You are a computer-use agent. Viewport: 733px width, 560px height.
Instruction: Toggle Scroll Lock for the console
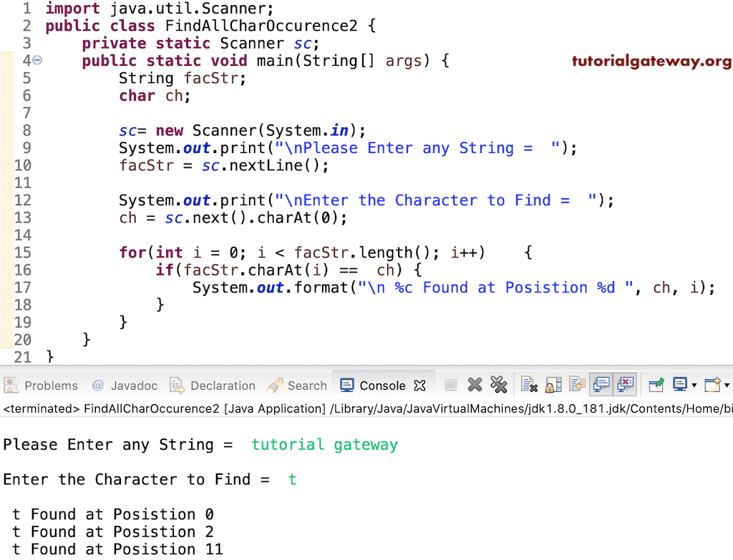coord(553,384)
